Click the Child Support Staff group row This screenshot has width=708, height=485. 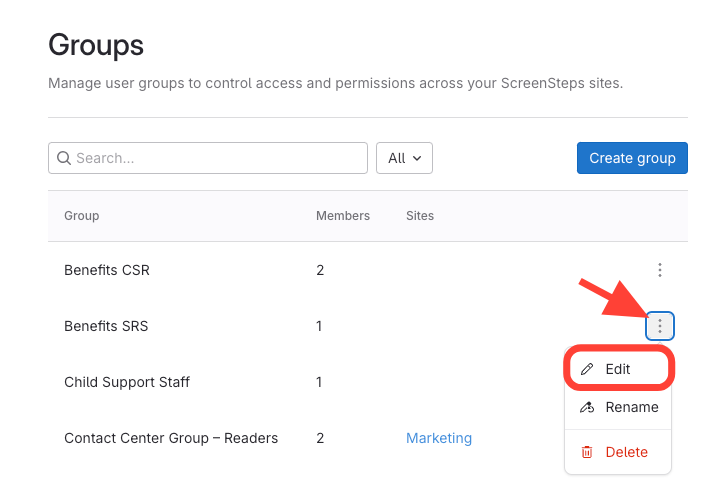click(x=127, y=382)
